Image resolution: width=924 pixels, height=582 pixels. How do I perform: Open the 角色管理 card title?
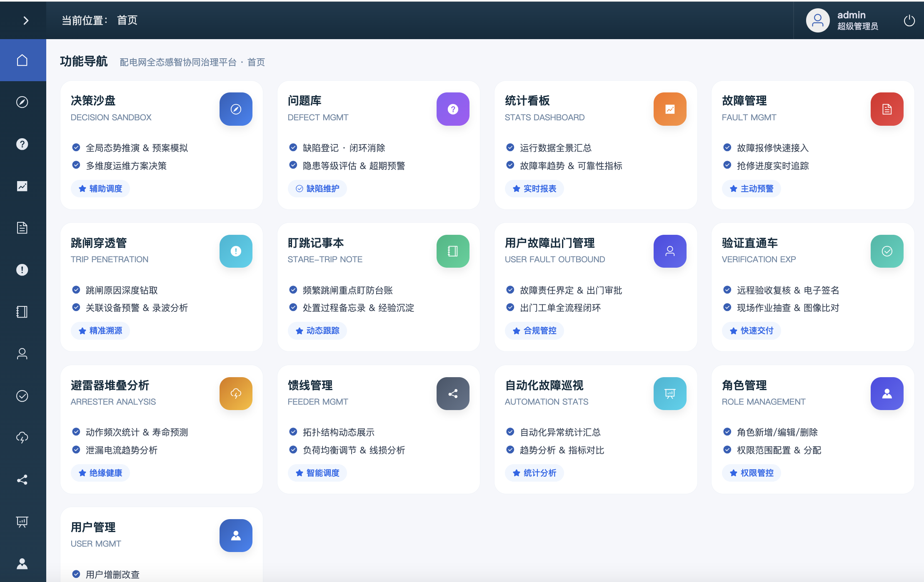(x=744, y=385)
